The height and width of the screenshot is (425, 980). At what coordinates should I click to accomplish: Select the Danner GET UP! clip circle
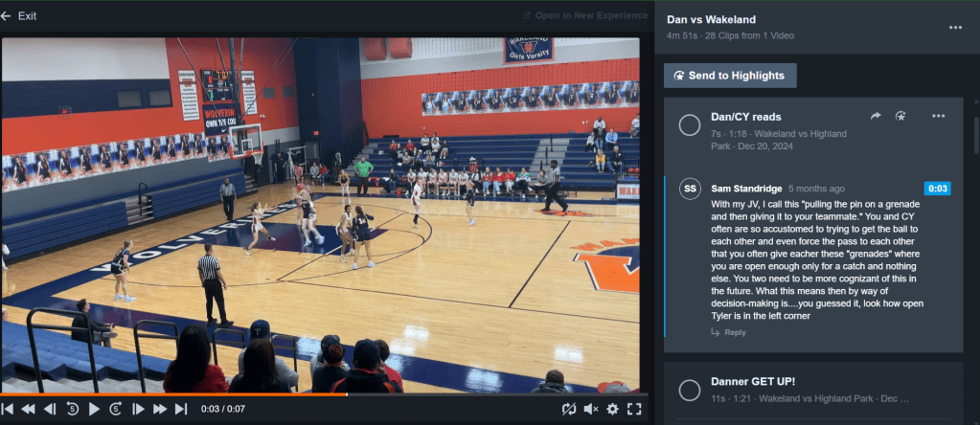point(689,390)
